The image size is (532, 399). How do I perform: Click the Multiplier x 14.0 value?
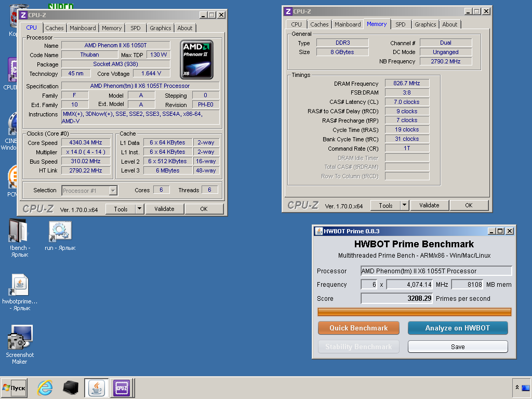[86, 152]
